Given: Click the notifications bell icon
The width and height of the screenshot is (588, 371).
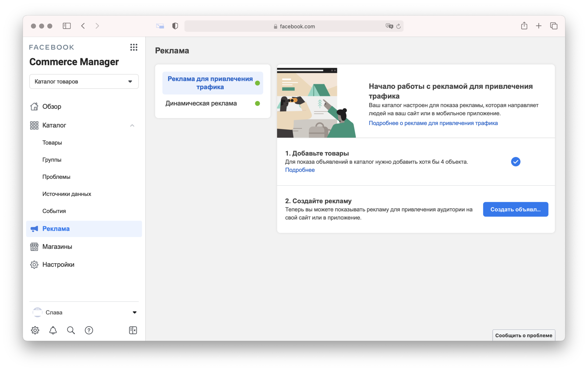Looking at the screenshot, I should (x=53, y=330).
